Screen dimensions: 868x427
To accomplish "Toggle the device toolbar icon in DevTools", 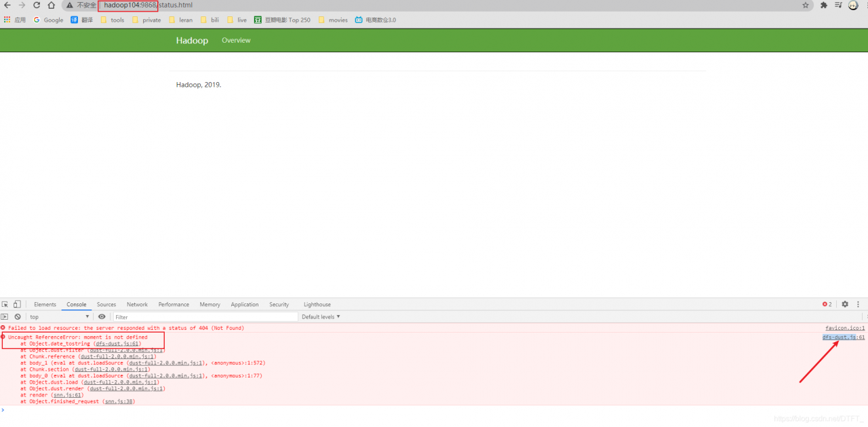I will click(17, 304).
